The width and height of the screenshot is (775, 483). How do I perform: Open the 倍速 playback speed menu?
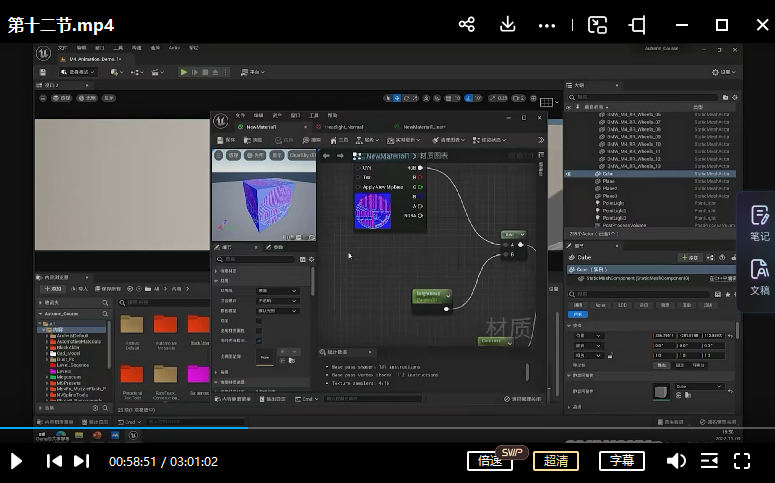click(x=490, y=461)
